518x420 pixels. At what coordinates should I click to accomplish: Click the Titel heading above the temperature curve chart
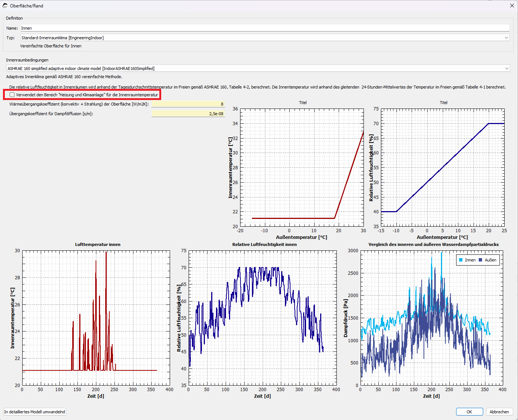303,103
